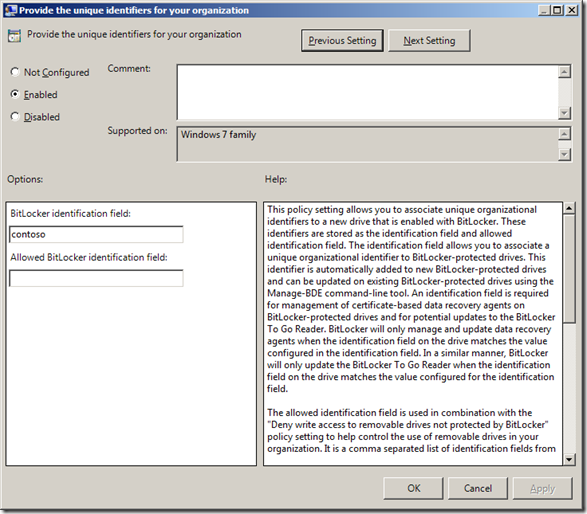Cancel the policy dialog

pyautogui.click(x=478, y=488)
